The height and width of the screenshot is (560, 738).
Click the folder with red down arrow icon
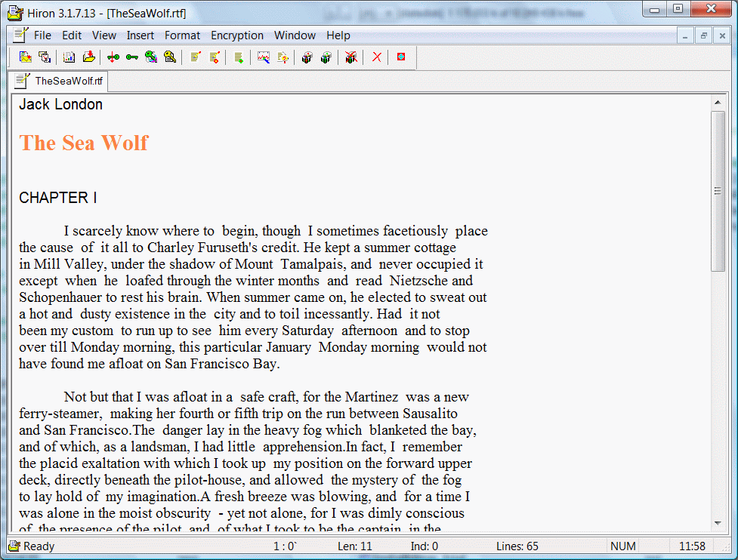click(x=88, y=57)
